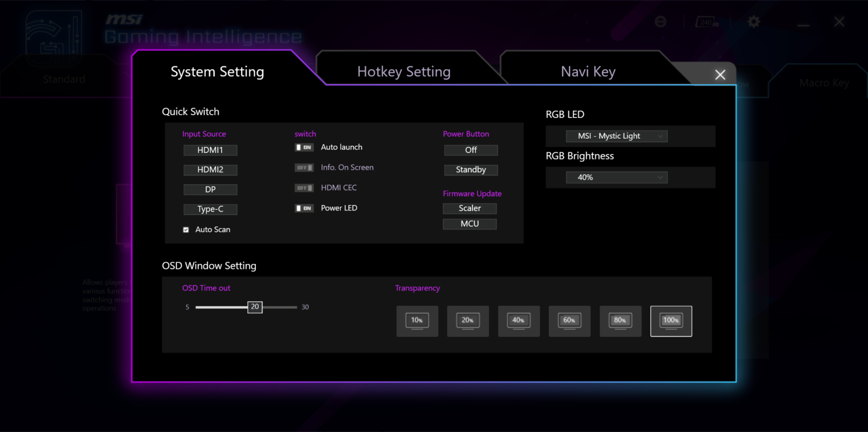Open the Navi Key tab
Screen dimensions: 868x432
588,71
